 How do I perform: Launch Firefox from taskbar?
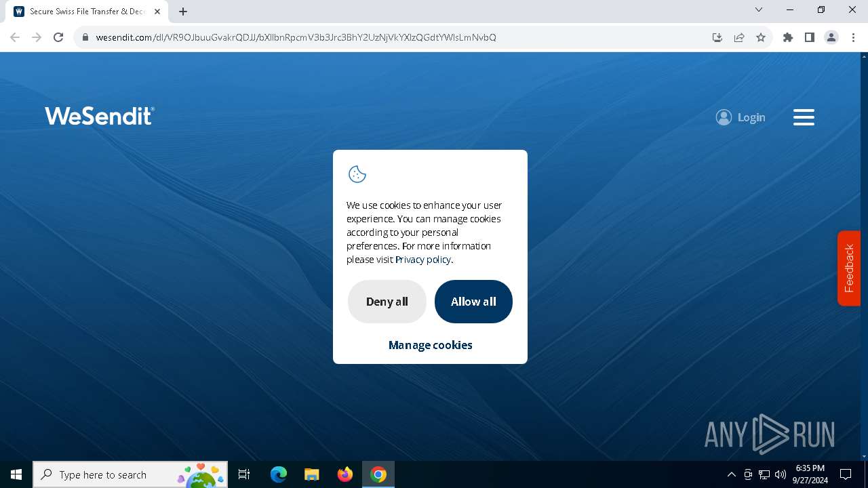345,474
